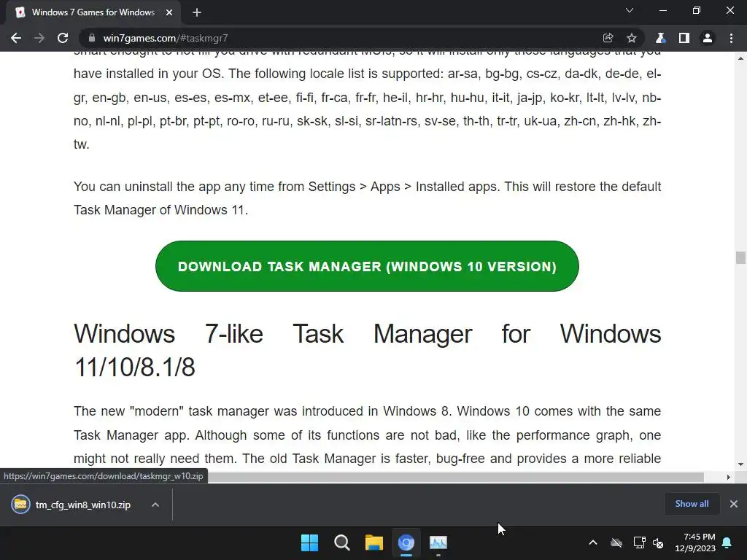Image resolution: width=747 pixels, height=560 pixels.
Task: Switch to Chrome in the taskbar
Action: (406, 542)
